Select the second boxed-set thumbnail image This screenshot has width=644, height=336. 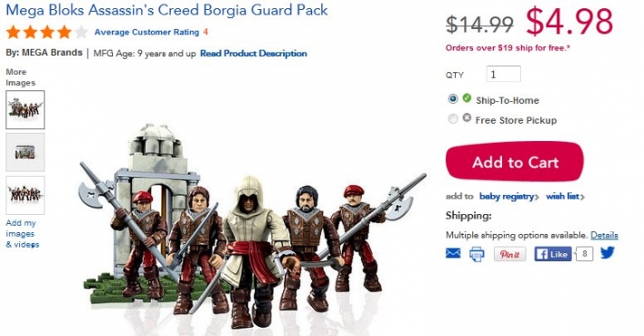(x=25, y=152)
